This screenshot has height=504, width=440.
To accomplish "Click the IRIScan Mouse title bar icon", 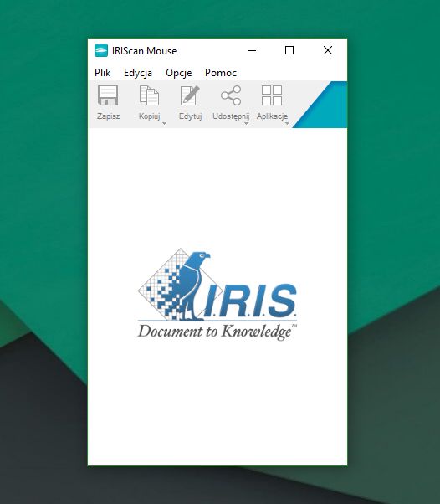I will 101,50.
